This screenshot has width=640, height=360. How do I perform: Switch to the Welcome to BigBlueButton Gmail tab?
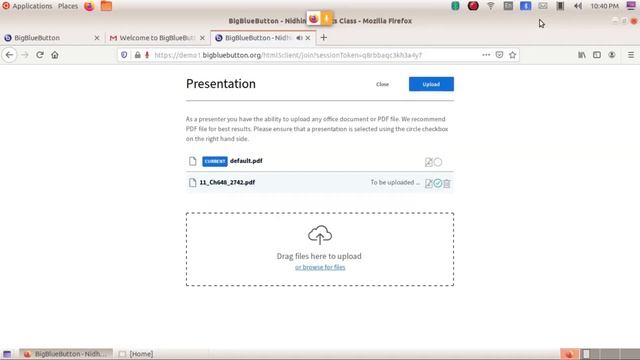[x=157, y=38]
